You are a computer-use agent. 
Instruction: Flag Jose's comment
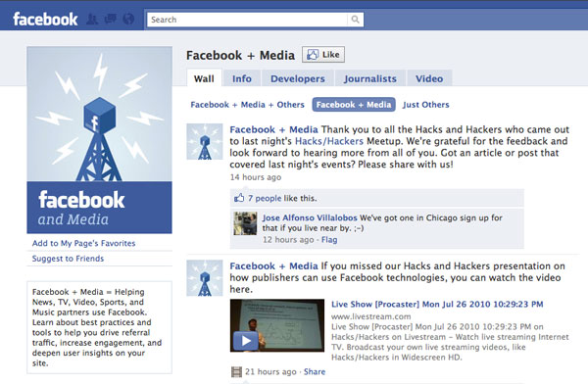pyautogui.click(x=329, y=240)
